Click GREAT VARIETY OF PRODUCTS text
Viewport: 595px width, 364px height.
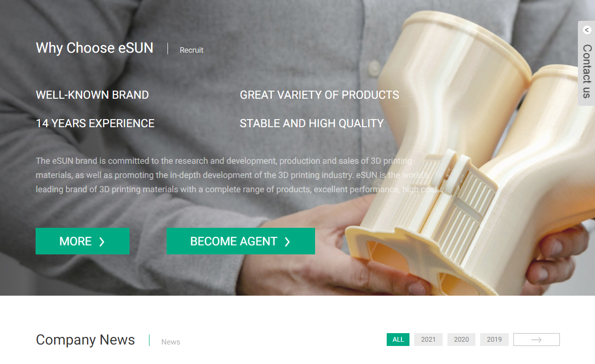click(319, 95)
